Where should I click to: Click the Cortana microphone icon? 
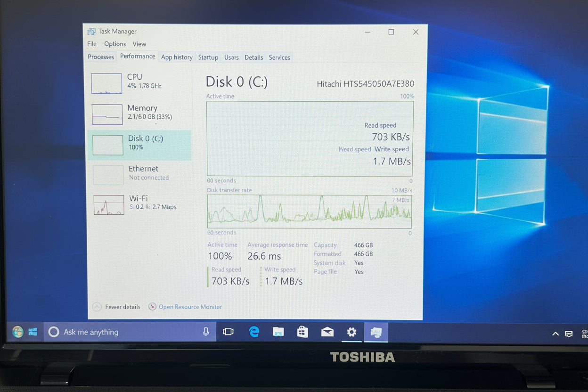click(x=206, y=332)
